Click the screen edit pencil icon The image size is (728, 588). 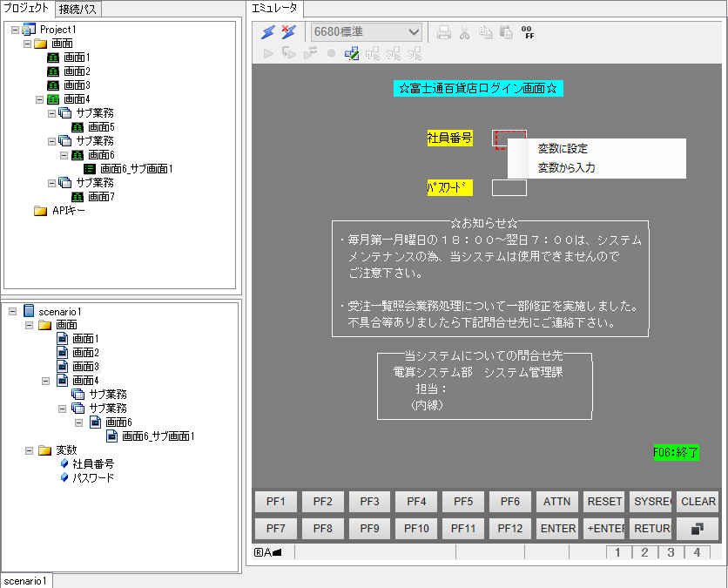(x=352, y=53)
